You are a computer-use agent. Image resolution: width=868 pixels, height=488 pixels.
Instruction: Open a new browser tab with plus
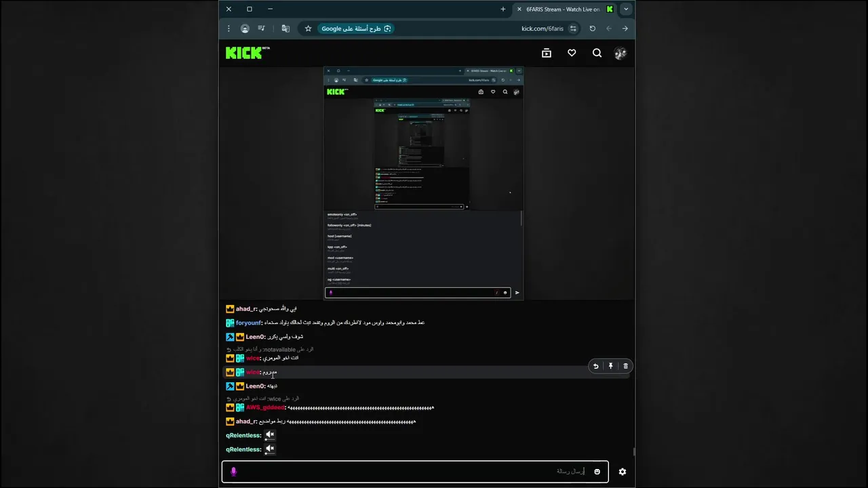point(502,9)
